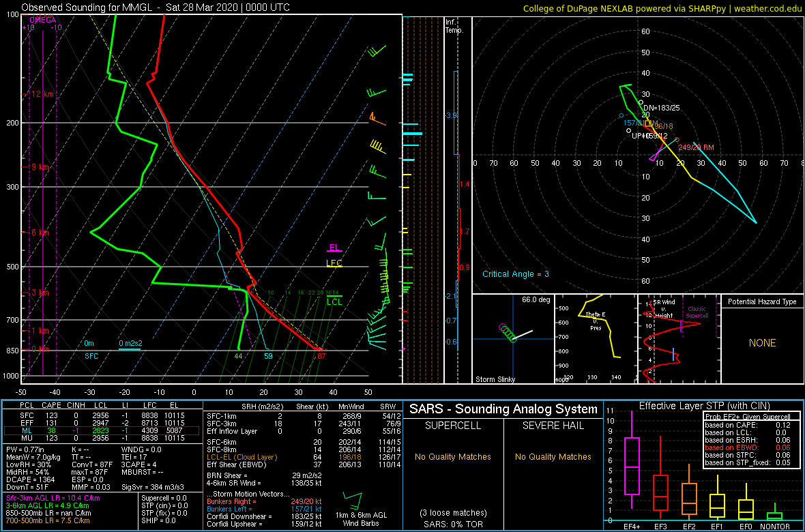The image size is (805, 532).
Task: Select the magenta EL level label
Action: tap(334, 248)
